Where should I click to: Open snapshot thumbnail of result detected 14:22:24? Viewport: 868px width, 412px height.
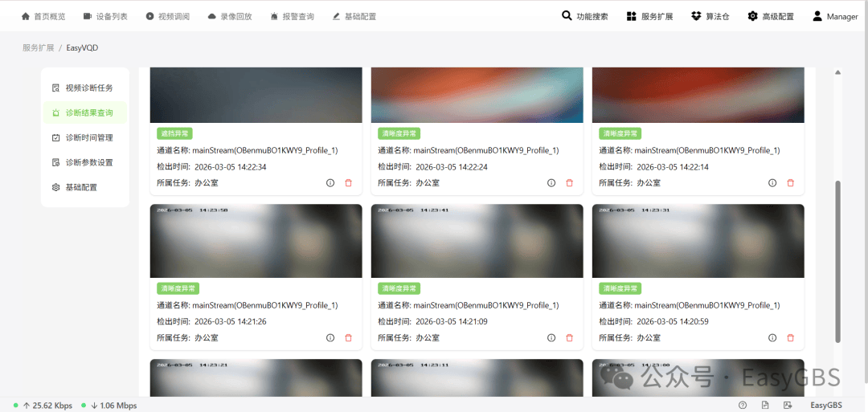coord(477,95)
